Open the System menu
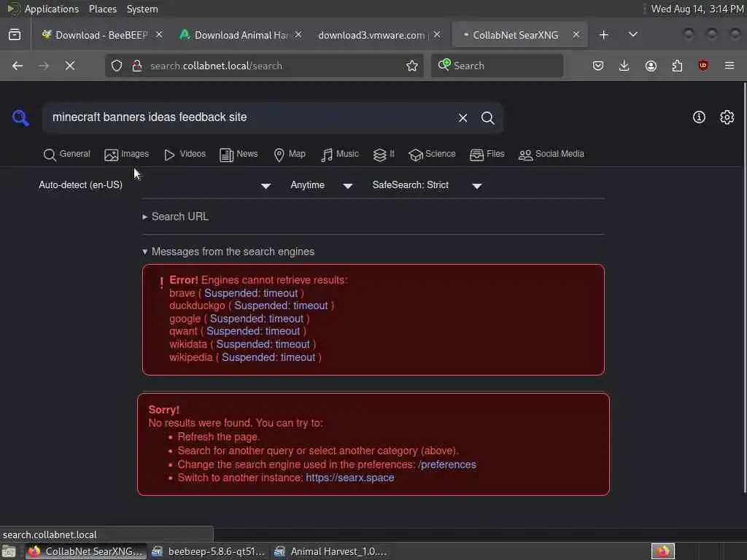Screen dimensions: 747x560 [142, 9]
